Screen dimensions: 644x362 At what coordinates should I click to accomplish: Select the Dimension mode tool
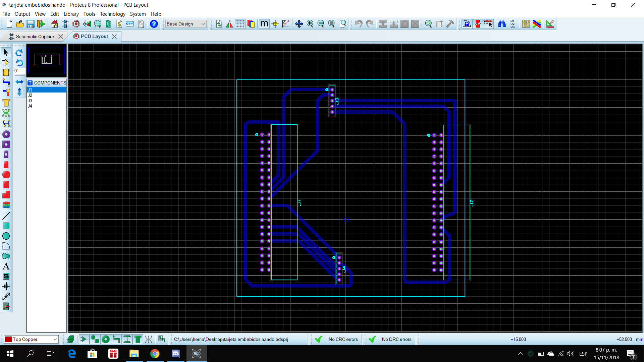click(x=6, y=297)
